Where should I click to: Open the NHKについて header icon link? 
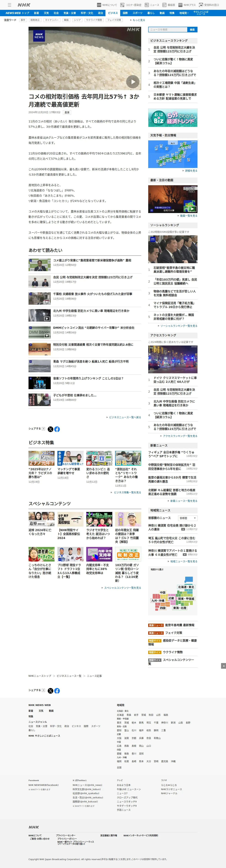pyautogui.click(x=107, y=5)
